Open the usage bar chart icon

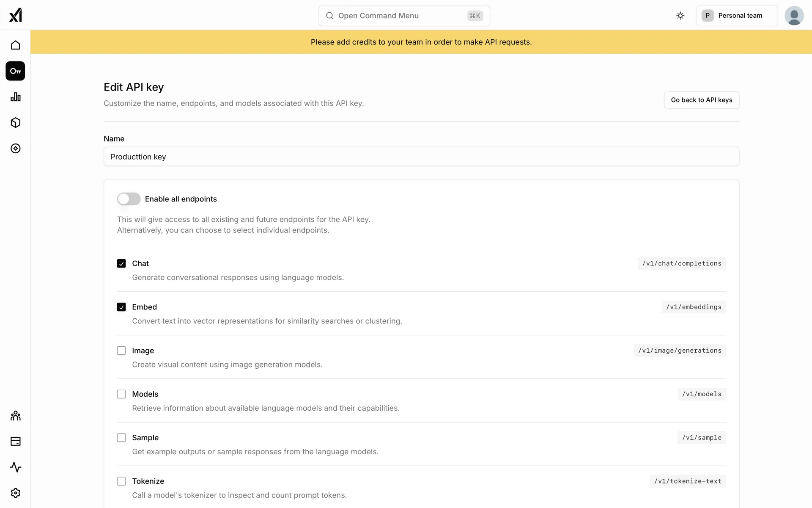[15, 97]
